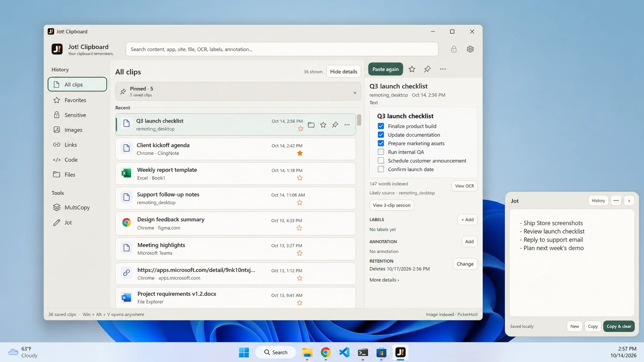
Task: Click folder icon on Q3 launch checklist row
Action: pos(311,125)
